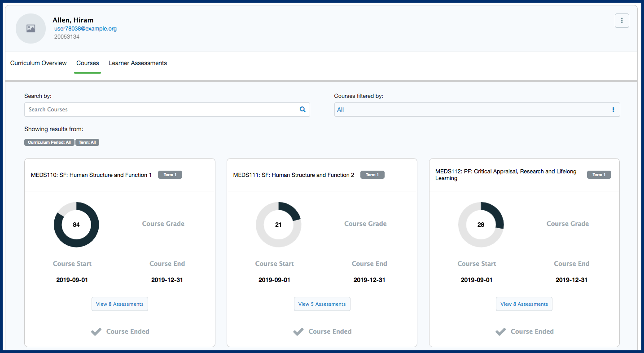Click the MEDS110 grade donut showing 84
Viewport: 644px width, 353px height.
(76, 225)
